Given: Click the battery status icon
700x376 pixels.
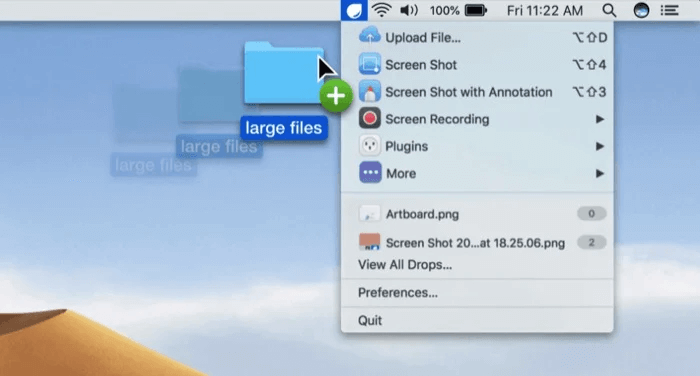Looking at the screenshot, I should (x=475, y=10).
